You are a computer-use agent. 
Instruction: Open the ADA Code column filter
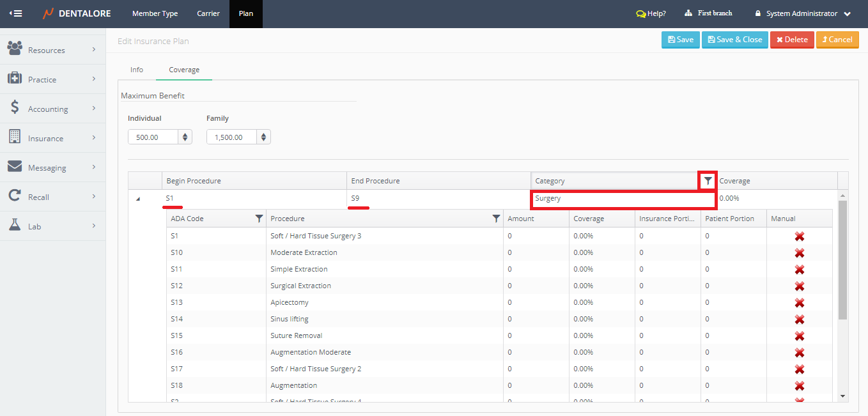point(259,219)
